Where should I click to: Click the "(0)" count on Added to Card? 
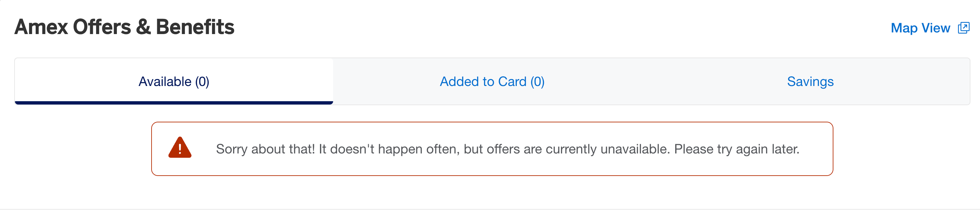(537, 81)
